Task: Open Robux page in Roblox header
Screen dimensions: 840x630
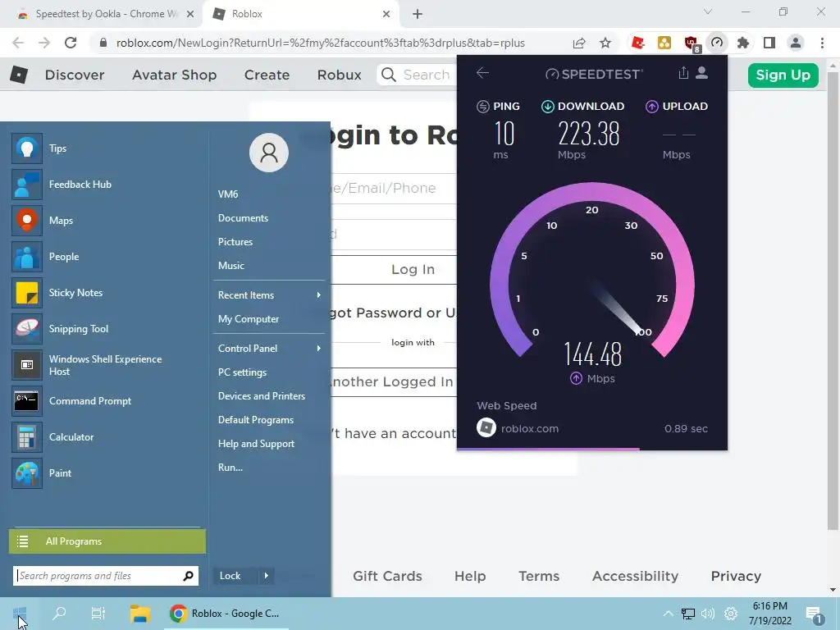Action: pos(339,75)
